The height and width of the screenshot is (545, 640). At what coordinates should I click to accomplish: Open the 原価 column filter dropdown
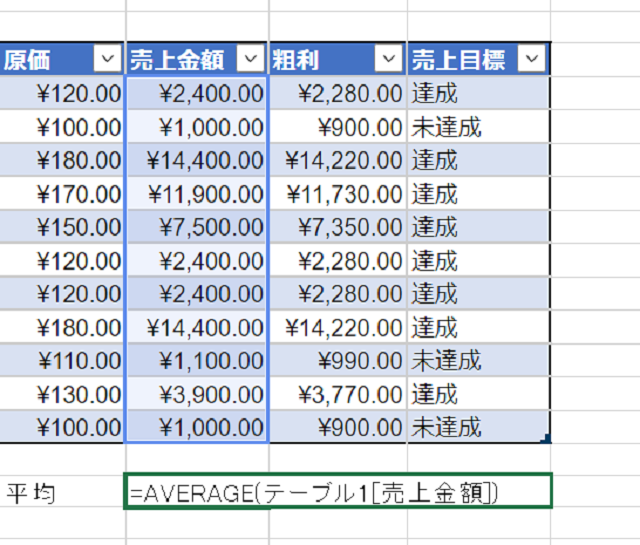[x=107, y=60]
